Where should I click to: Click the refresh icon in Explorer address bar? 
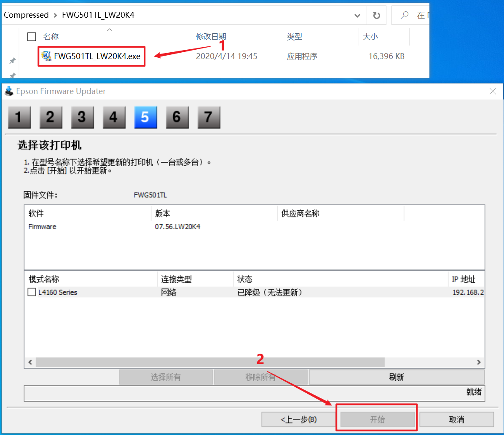point(376,15)
